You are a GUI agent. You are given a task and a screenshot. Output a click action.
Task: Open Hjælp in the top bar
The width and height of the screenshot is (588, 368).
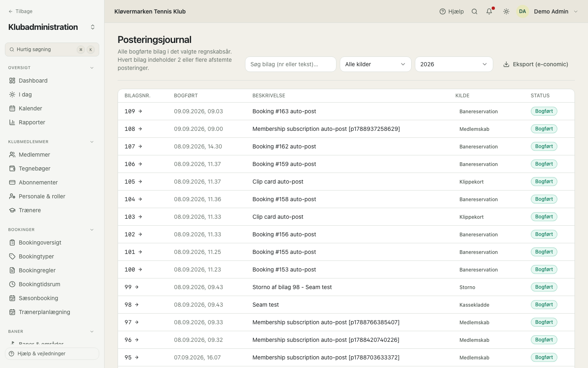point(452,11)
